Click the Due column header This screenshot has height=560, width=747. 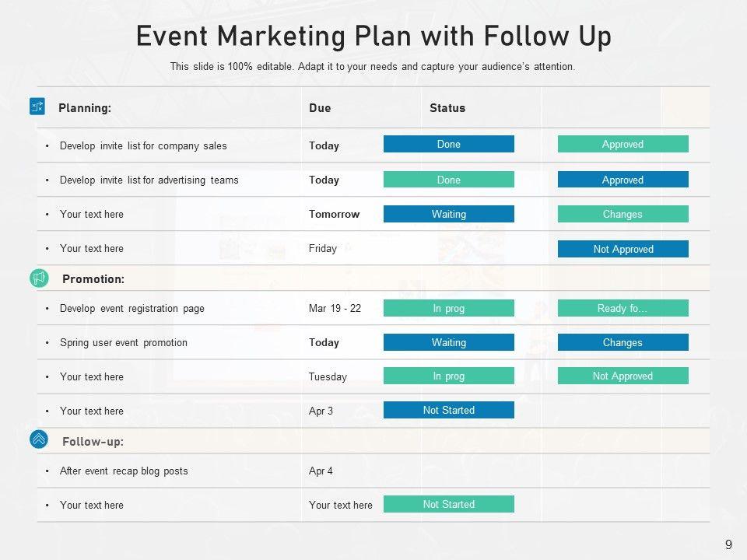(x=320, y=108)
